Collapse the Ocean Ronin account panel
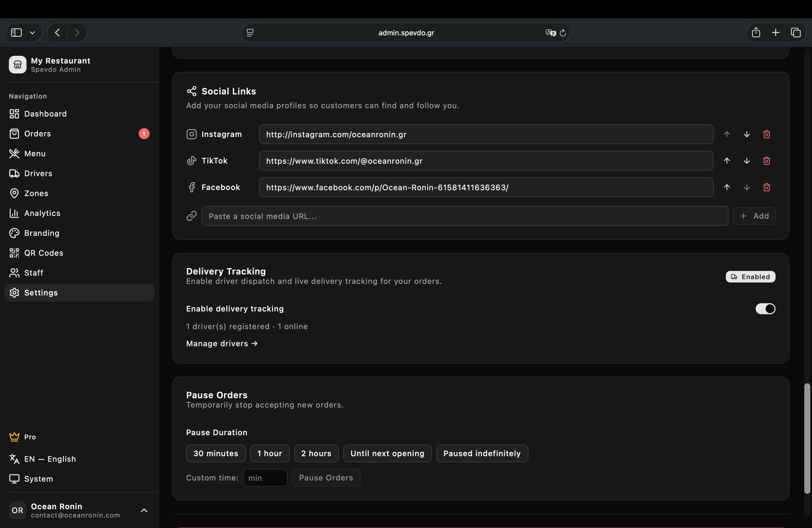The width and height of the screenshot is (812, 528). coord(144,510)
